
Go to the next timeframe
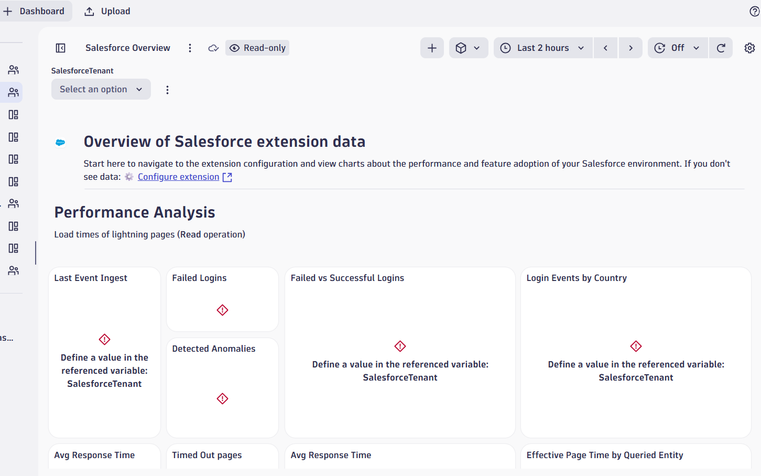pos(631,48)
